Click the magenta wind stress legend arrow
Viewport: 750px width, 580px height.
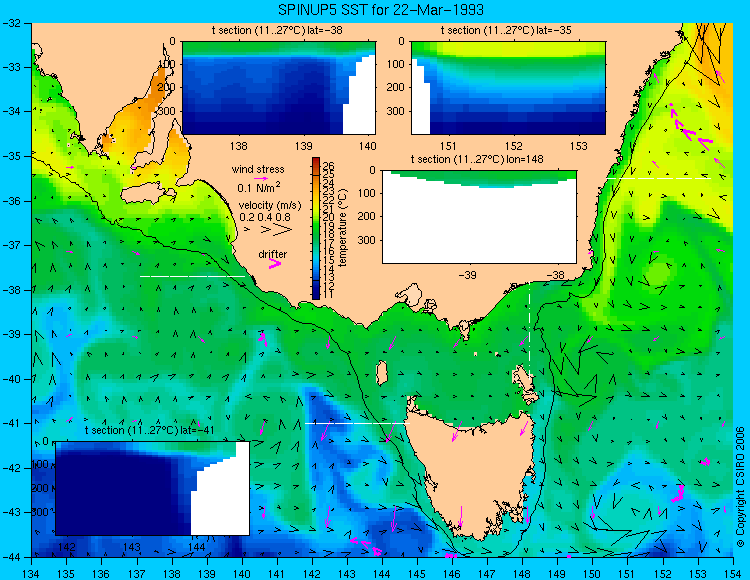point(261,178)
